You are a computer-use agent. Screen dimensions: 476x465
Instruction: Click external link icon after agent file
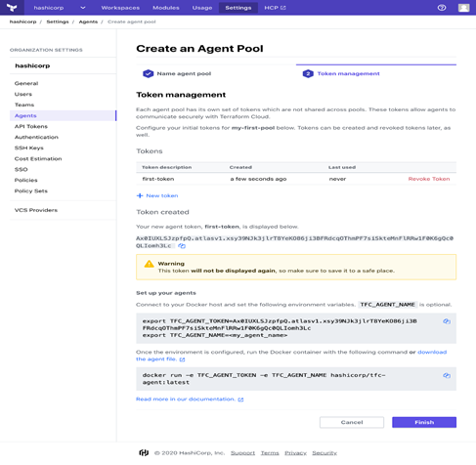pyautogui.click(x=182, y=359)
